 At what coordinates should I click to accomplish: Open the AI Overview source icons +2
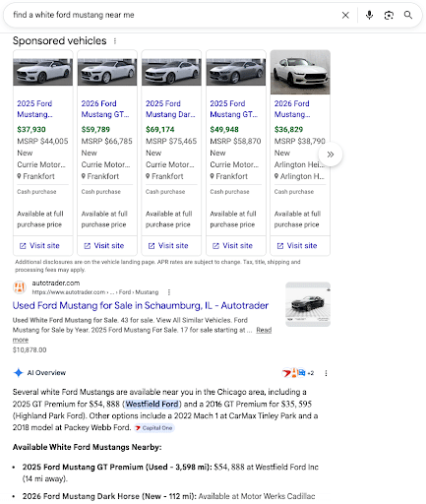298,373
